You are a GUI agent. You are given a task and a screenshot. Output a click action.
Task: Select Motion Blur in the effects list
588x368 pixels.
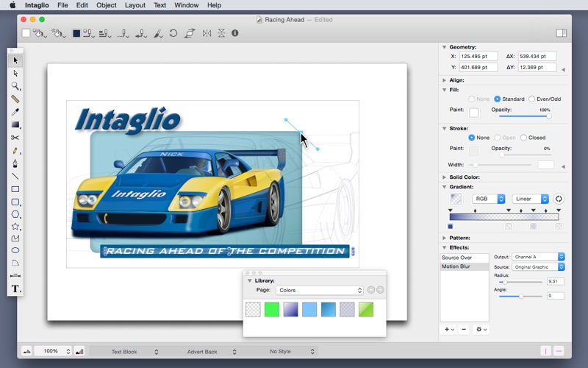[x=456, y=266]
